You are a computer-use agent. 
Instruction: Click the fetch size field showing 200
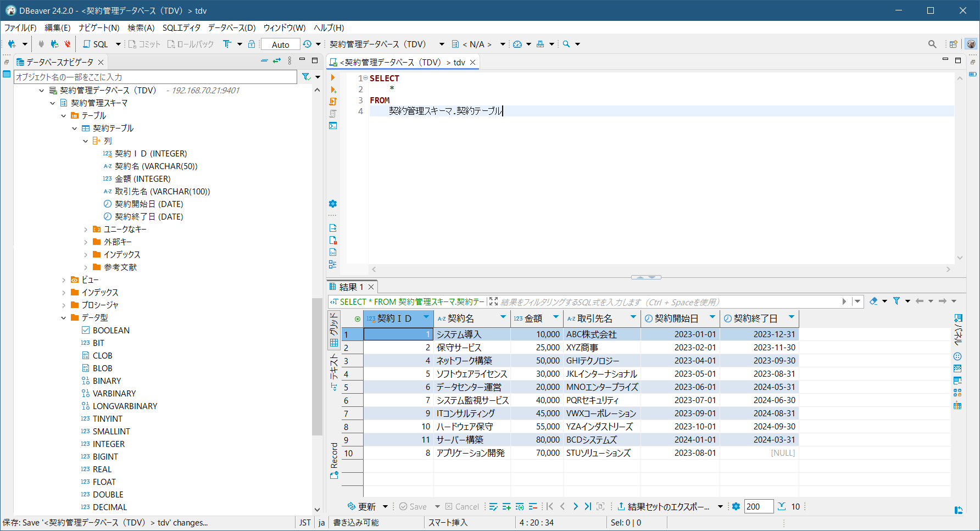tap(759, 506)
